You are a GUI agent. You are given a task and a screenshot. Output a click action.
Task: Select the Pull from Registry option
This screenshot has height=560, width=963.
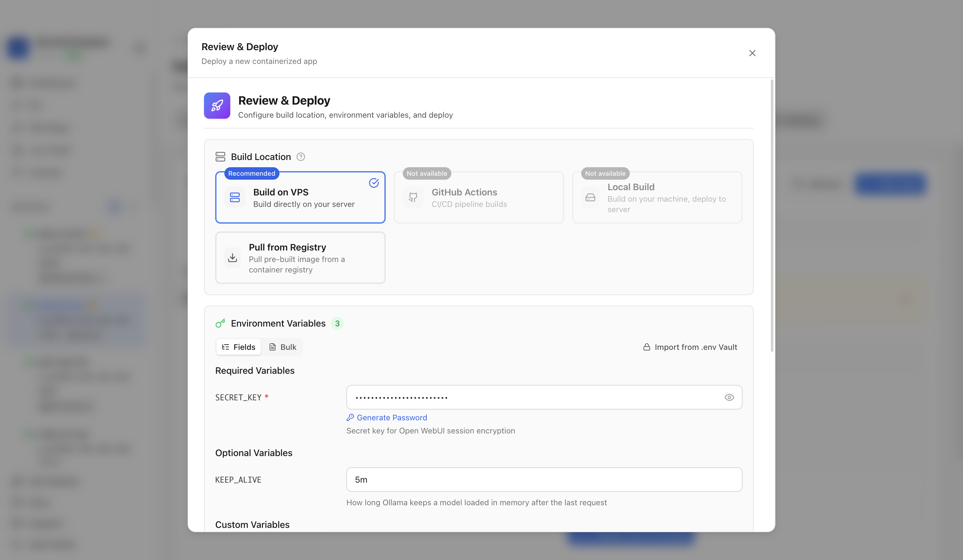[x=300, y=258]
